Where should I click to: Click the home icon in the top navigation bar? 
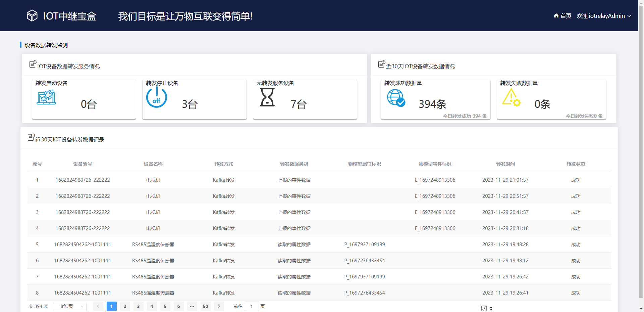tap(556, 15)
